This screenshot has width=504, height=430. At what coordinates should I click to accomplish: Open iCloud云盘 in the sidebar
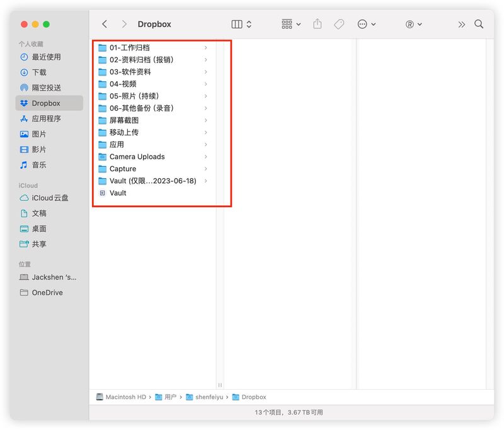pos(49,198)
